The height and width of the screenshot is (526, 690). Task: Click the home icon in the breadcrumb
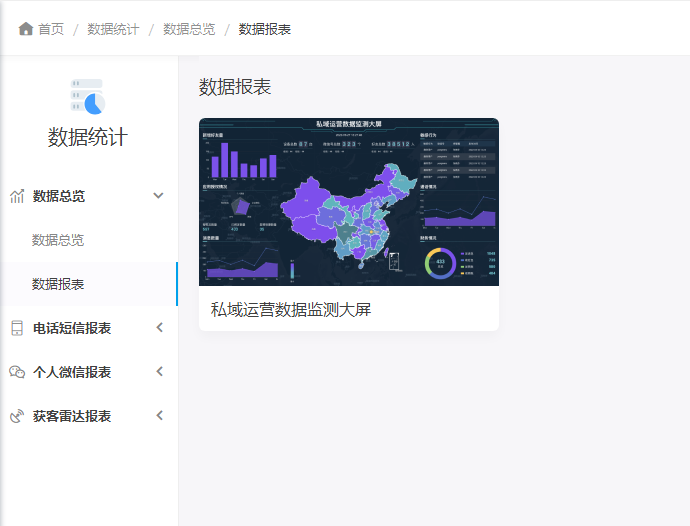coord(26,29)
